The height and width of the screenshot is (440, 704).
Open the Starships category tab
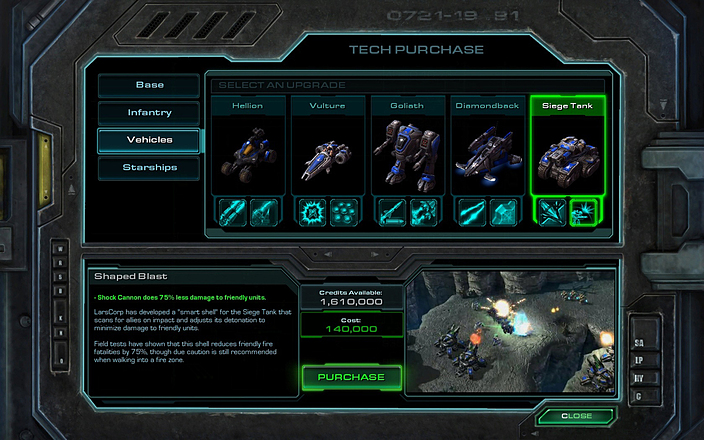pos(149,167)
